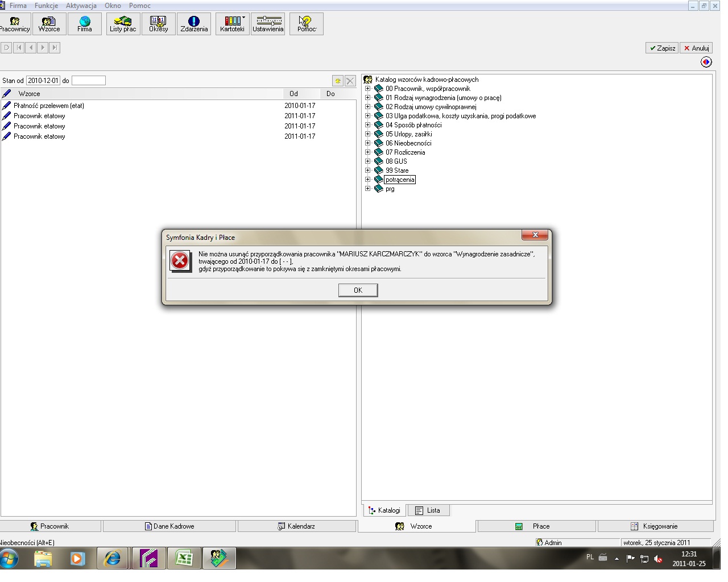Select the prg catalog item
728x582 pixels.
point(390,189)
